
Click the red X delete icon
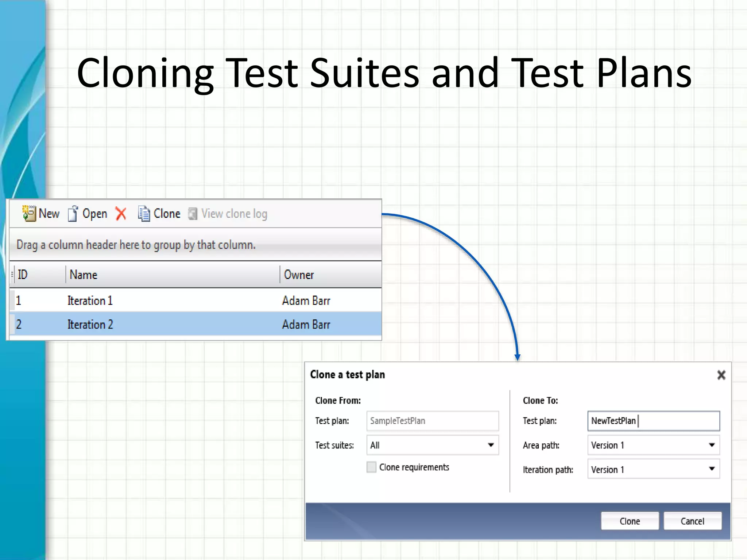coord(121,214)
